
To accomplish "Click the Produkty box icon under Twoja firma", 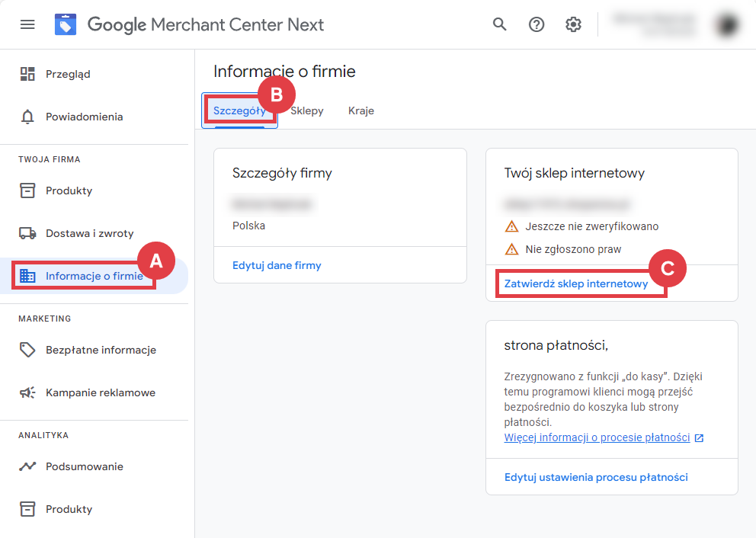I will tap(27, 191).
